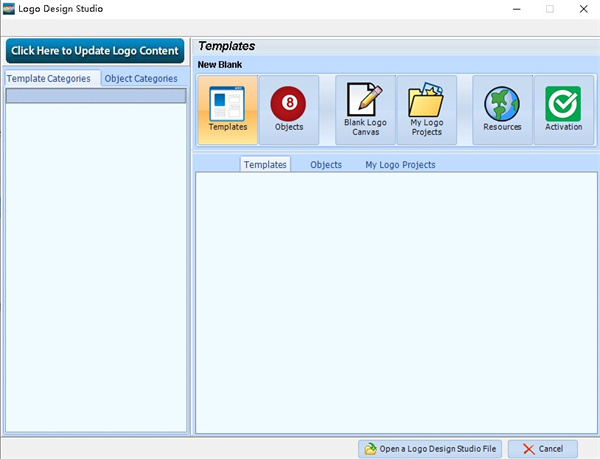The height and width of the screenshot is (459, 600).
Task: Select the Templates tab above the preview pane
Action: click(x=265, y=164)
